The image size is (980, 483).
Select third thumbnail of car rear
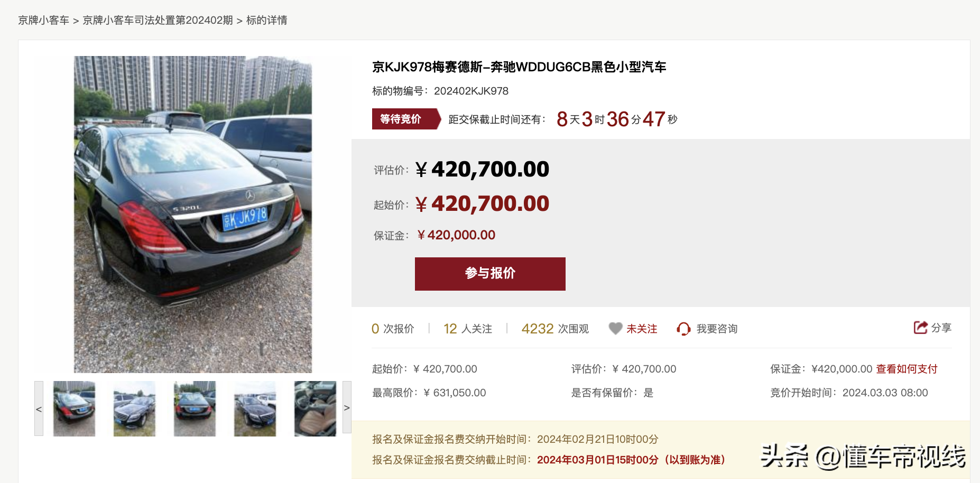pos(195,408)
